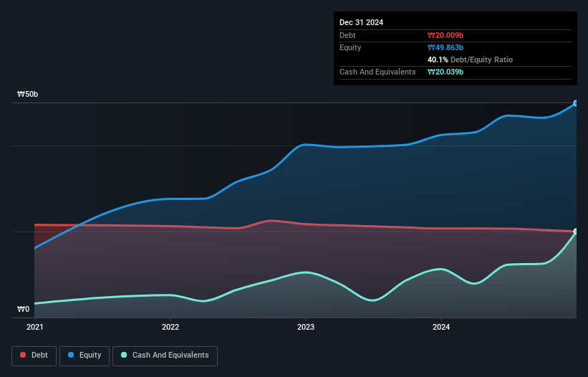Click the Dec 31 2024 tooltip date

coord(361,22)
